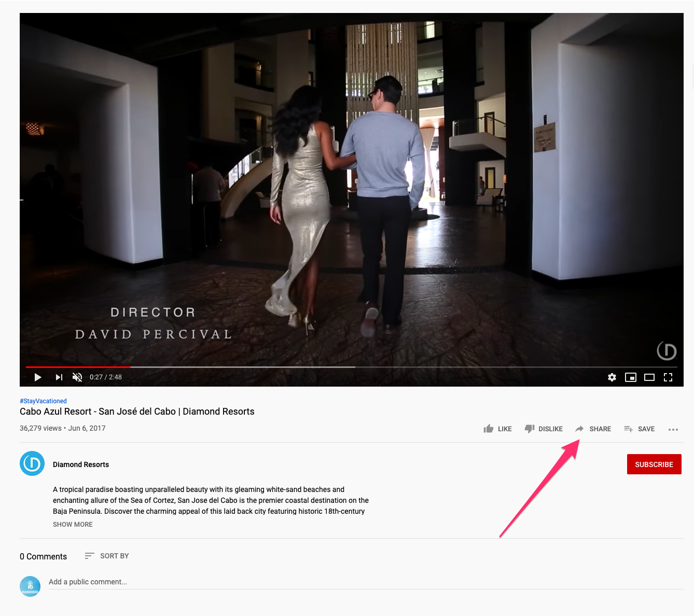Open player settings gear
The image size is (694, 616).
coord(612,377)
